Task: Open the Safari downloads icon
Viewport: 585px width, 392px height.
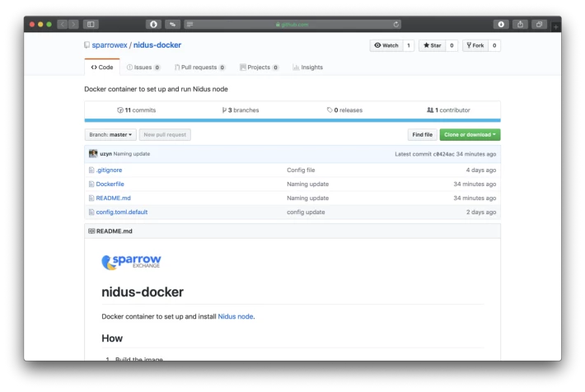Action: pos(501,24)
